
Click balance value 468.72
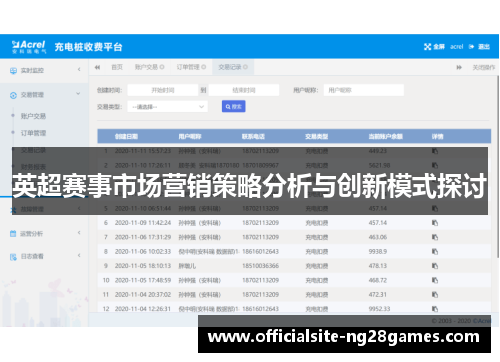(x=378, y=280)
